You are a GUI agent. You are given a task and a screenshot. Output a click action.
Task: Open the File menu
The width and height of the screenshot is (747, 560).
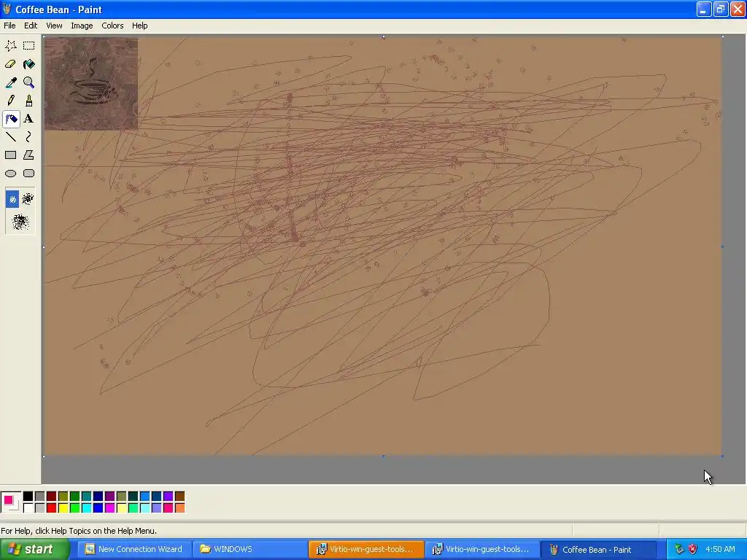[9, 26]
